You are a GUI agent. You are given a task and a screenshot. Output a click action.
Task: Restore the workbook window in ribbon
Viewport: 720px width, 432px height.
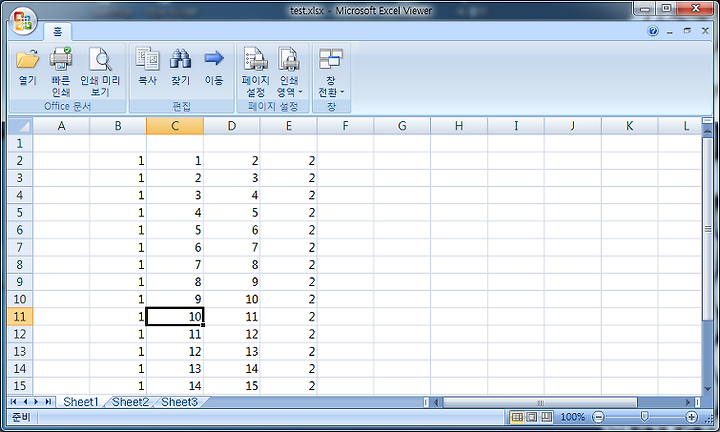(x=687, y=31)
